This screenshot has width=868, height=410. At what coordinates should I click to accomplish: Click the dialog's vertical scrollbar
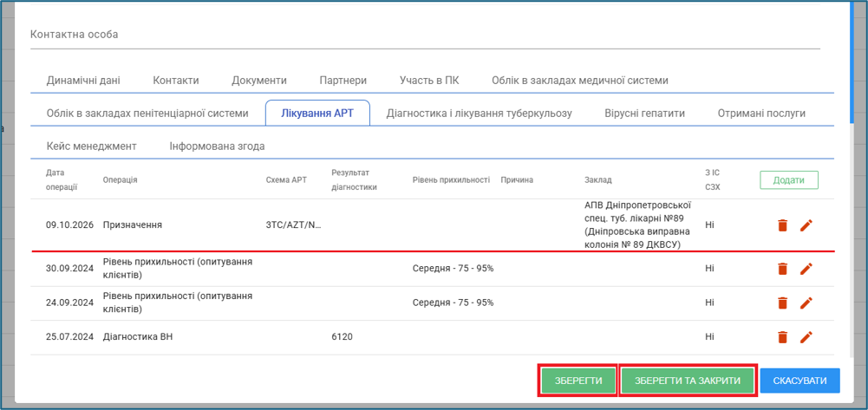tap(852, 61)
